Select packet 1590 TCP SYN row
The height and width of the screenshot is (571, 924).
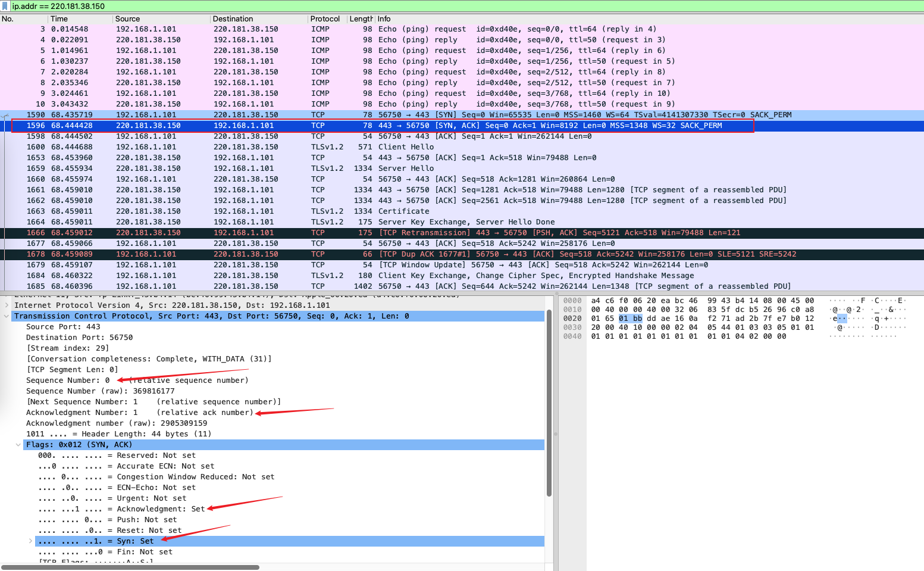[462, 115]
